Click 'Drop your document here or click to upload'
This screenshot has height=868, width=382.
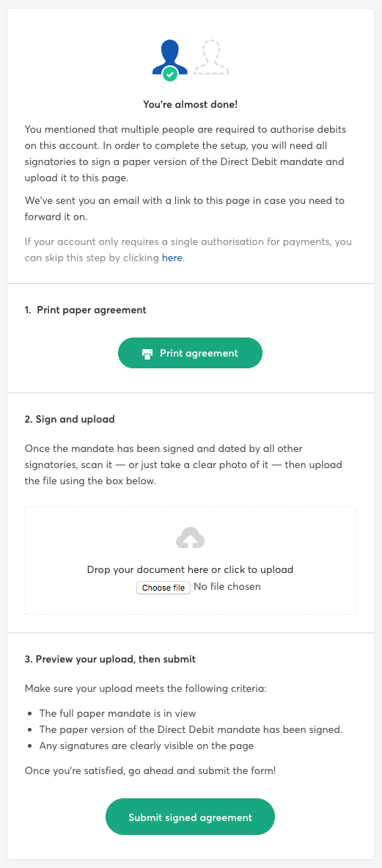pos(190,569)
